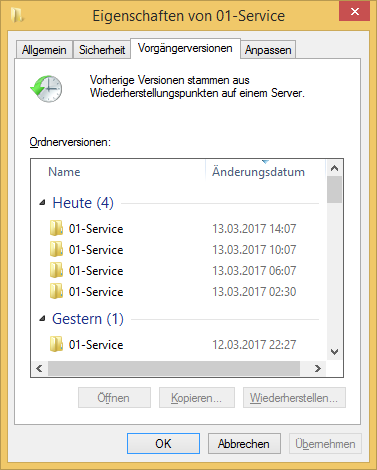
Task: Switch to the Allgemein tab
Action: click(44, 50)
